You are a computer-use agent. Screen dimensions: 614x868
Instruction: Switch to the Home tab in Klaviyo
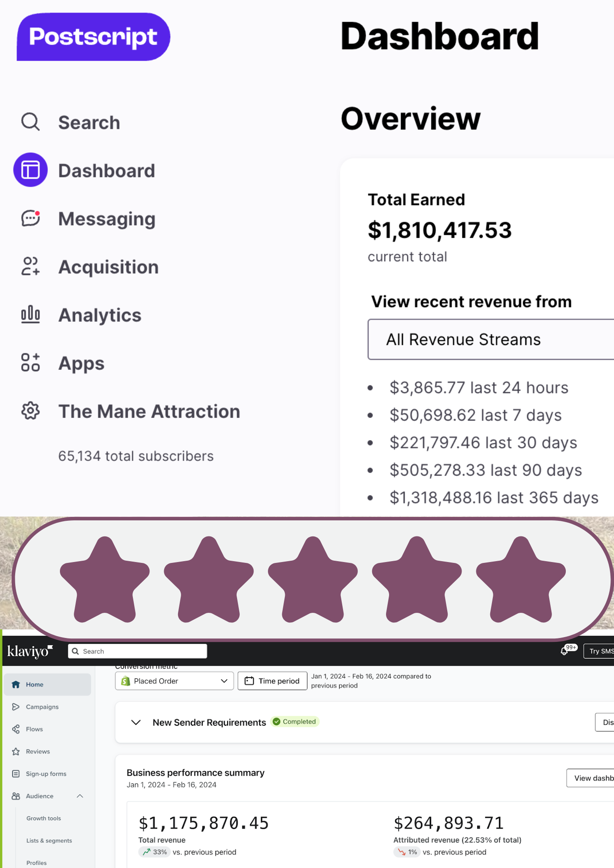(x=35, y=684)
